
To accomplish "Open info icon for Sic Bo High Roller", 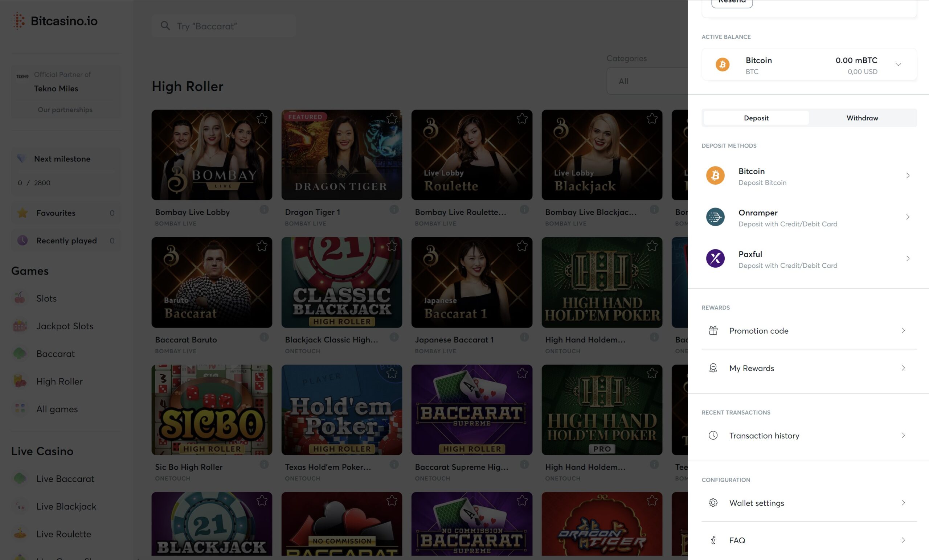I will [x=264, y=465].
